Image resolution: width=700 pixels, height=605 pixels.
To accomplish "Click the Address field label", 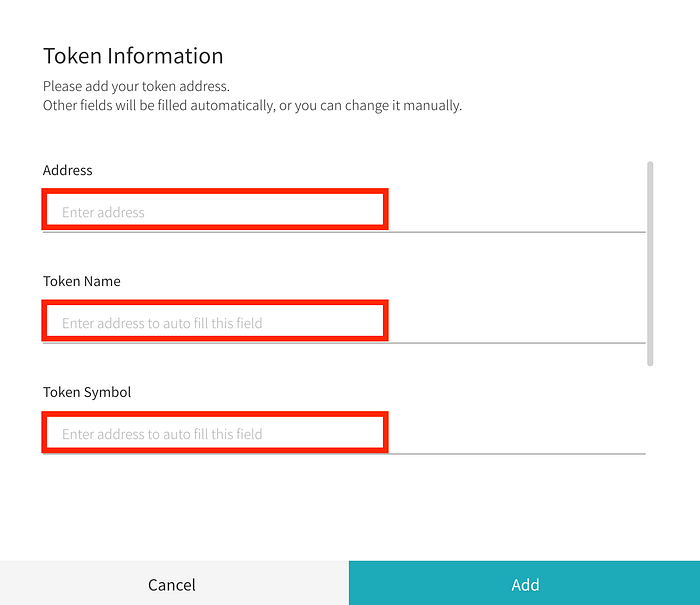I will pos(67,170).
